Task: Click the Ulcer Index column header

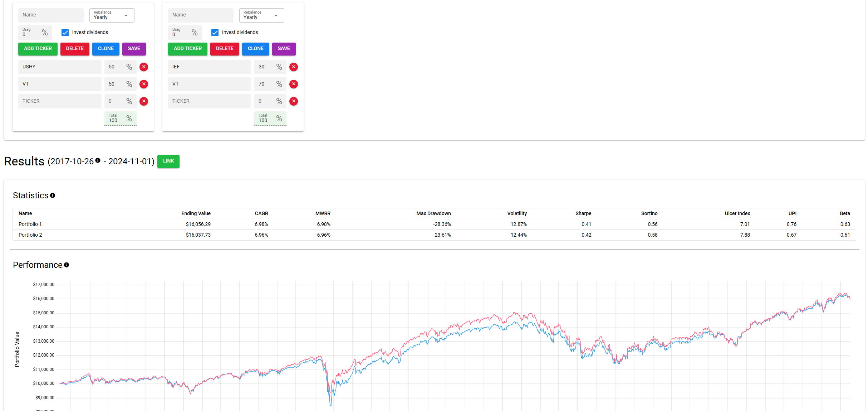Action: tap(737, 214)
